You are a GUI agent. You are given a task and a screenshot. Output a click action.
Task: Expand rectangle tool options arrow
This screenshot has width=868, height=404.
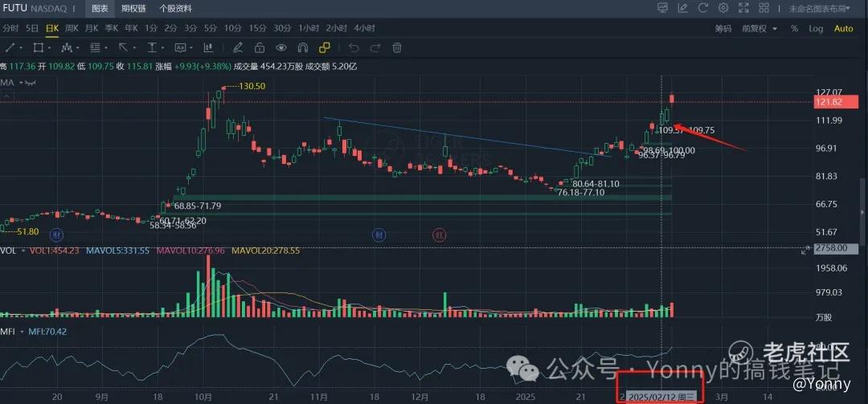[x=51, y=48]
